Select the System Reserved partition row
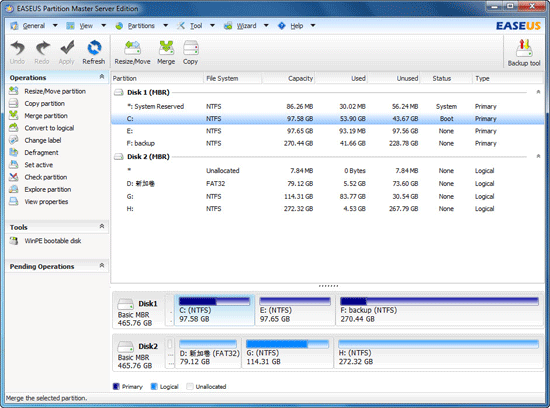550x408 pixels. coord(328,106)
